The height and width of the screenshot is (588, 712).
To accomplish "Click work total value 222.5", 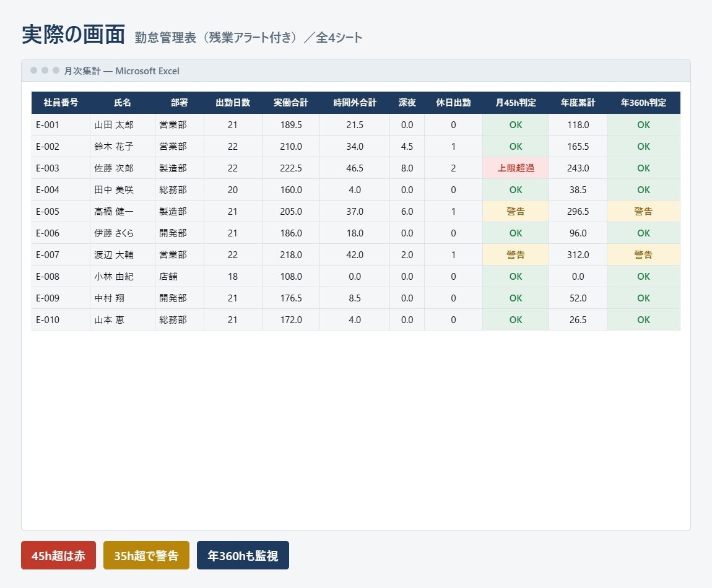I will coord(291,168).
